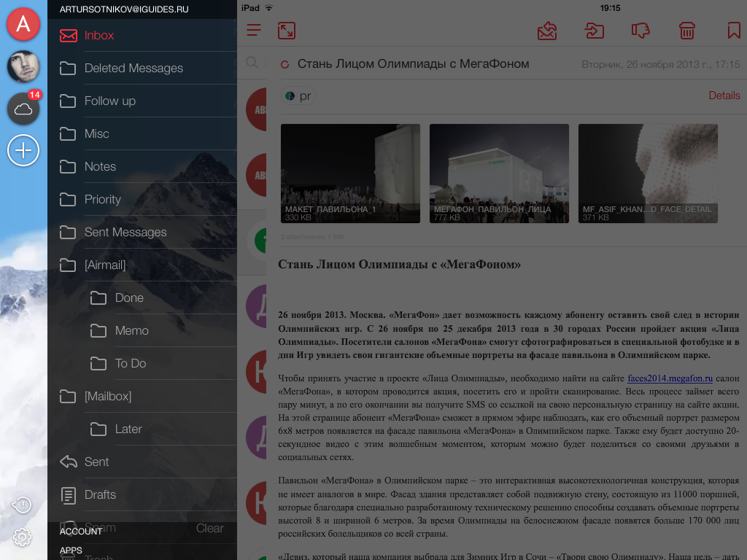Open the alert clock icon in the sidebar
This screenshot has width=747, height=560.
coord(22,505)
